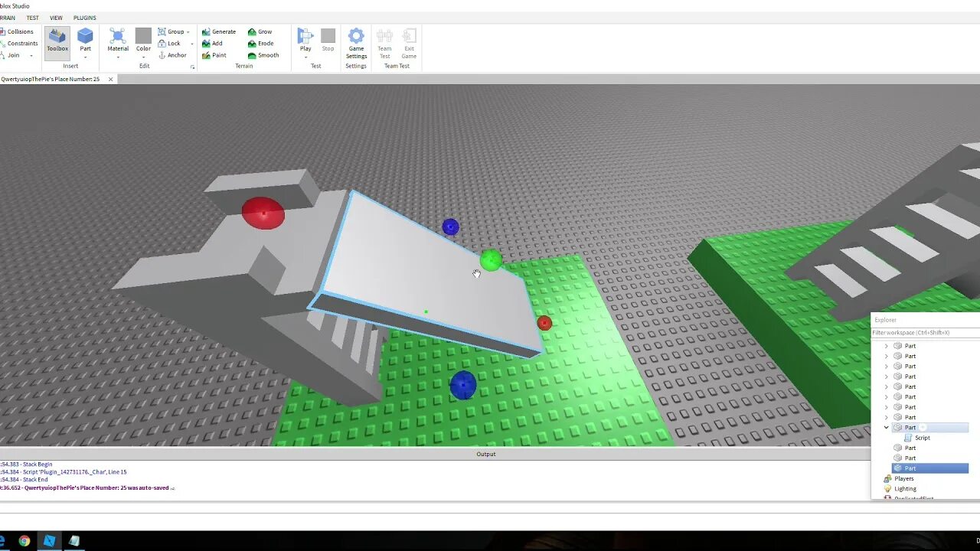Open Google Chrome from taskbar
980x551 pixels.
point(24,540)
